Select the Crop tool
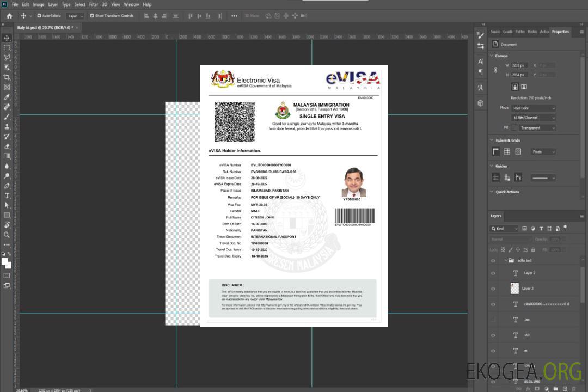This screenshot has height=392, width=588. [7, 77]
